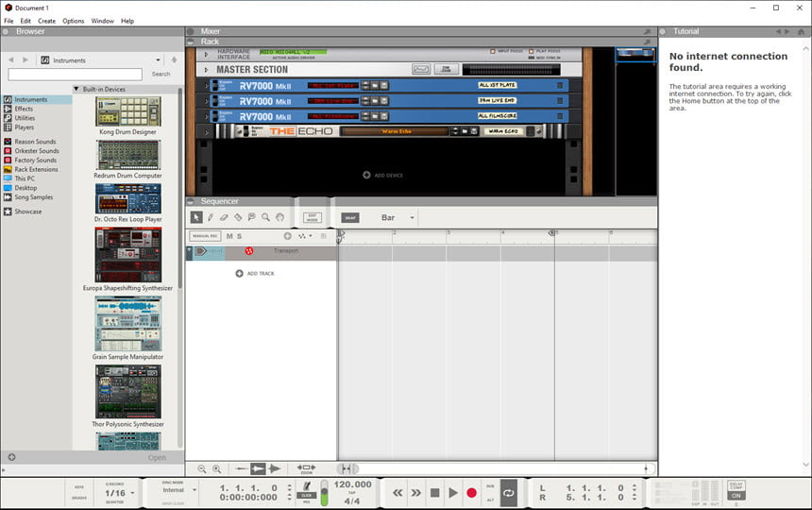The height and width of the screenshot is (510, 812).
Task: Open the first RV7000 patch browser folder icon
Action: (375, 86)
